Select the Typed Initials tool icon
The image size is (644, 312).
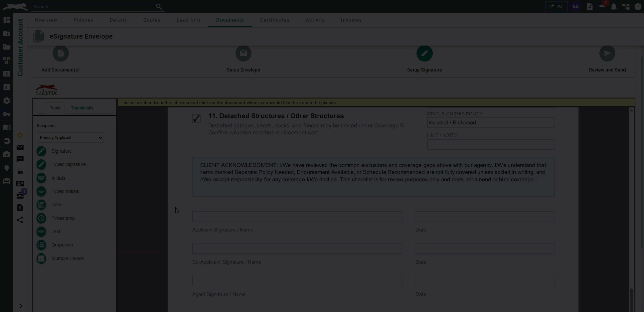41,191
